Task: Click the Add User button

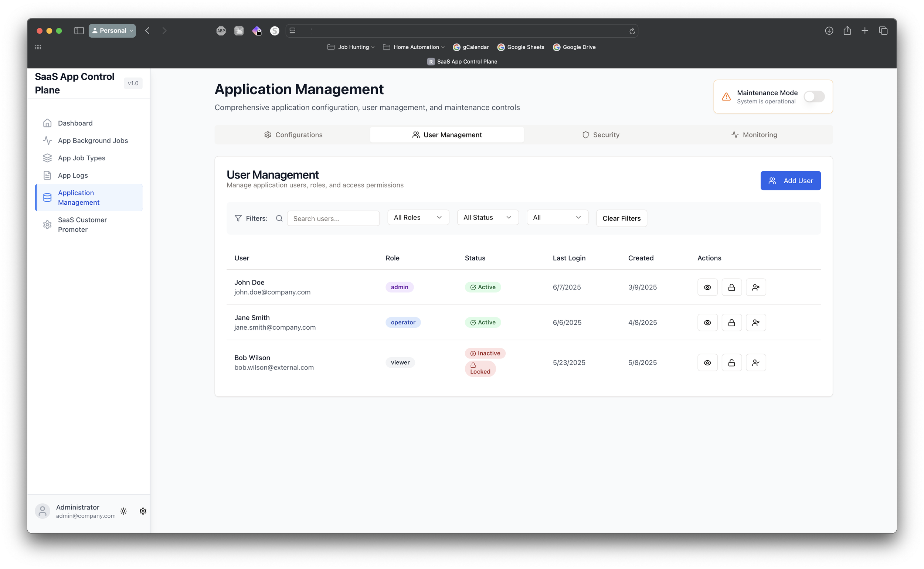Action: [790, 181]
